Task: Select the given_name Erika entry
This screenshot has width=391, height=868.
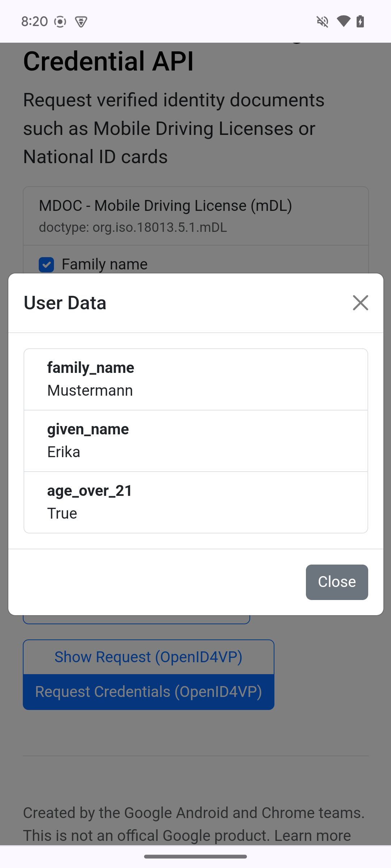Action: (x=195, y=440)
